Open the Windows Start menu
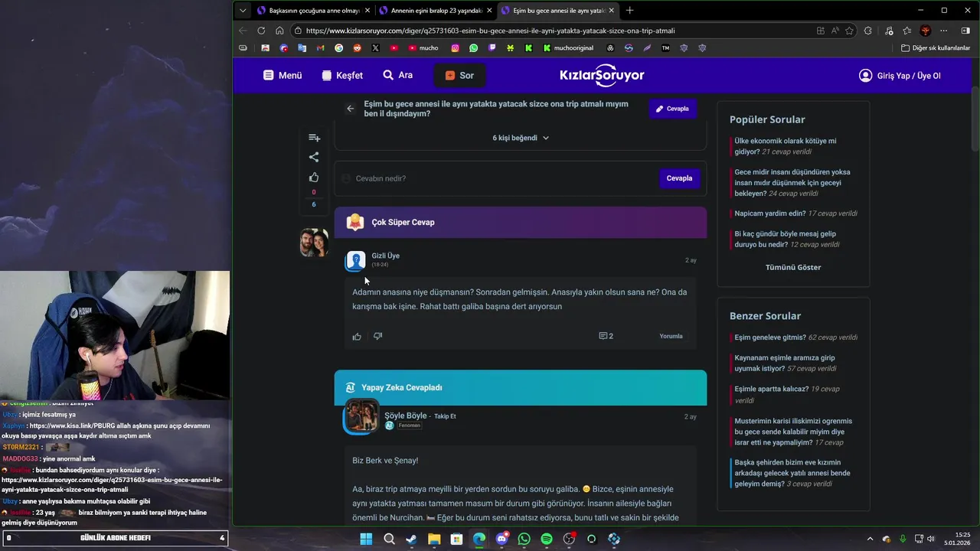980x551 pixels. 366,539
